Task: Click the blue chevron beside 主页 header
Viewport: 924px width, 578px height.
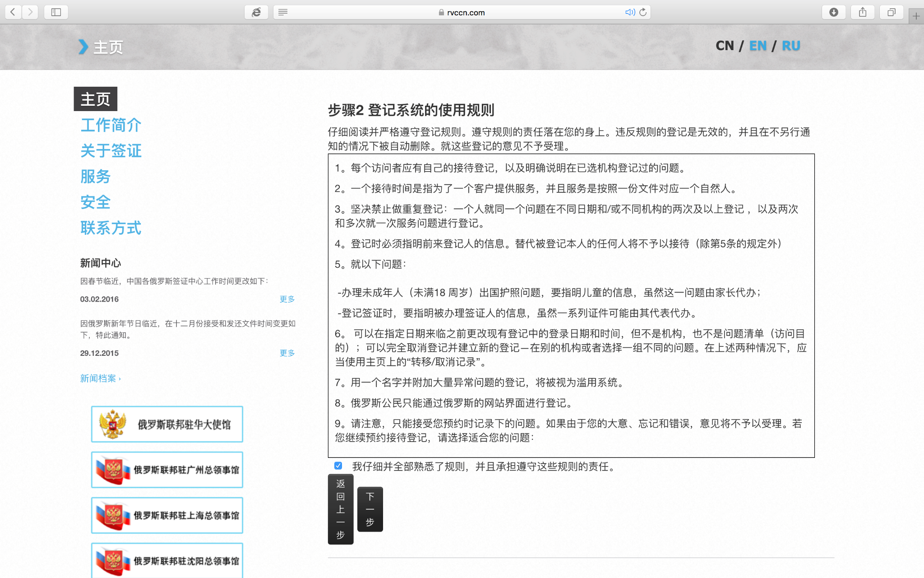Action: (83, 47)
